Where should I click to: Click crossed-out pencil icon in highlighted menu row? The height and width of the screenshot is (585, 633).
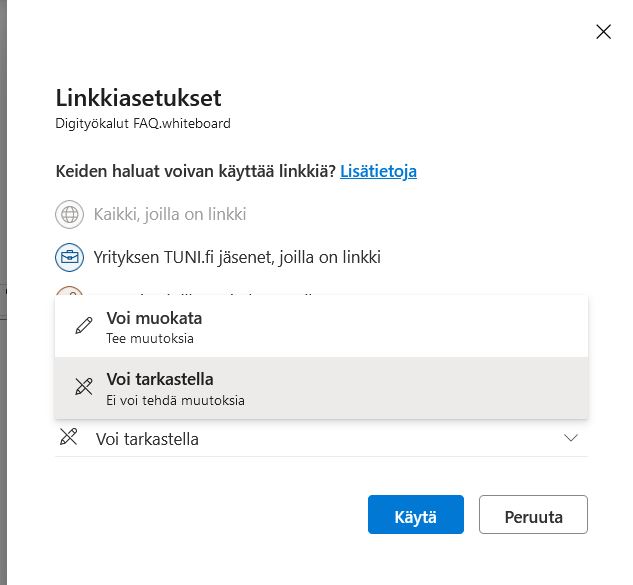click(x=84, y=388)
